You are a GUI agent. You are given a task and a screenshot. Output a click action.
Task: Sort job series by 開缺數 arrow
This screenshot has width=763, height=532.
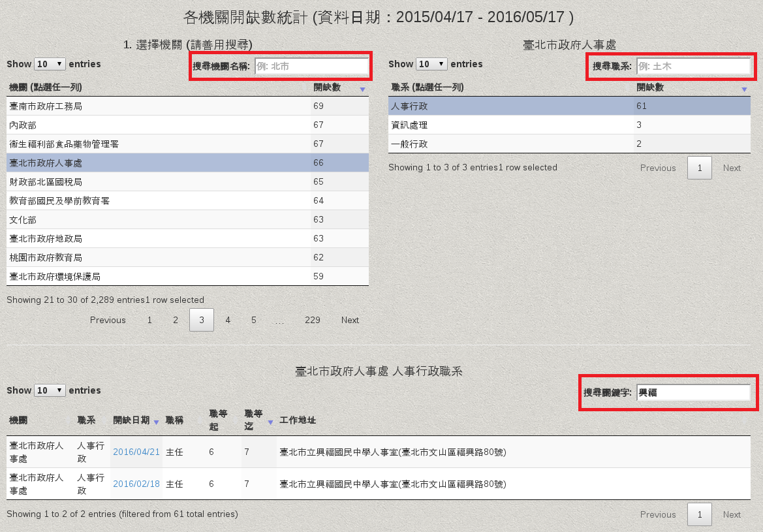[743, 88]
